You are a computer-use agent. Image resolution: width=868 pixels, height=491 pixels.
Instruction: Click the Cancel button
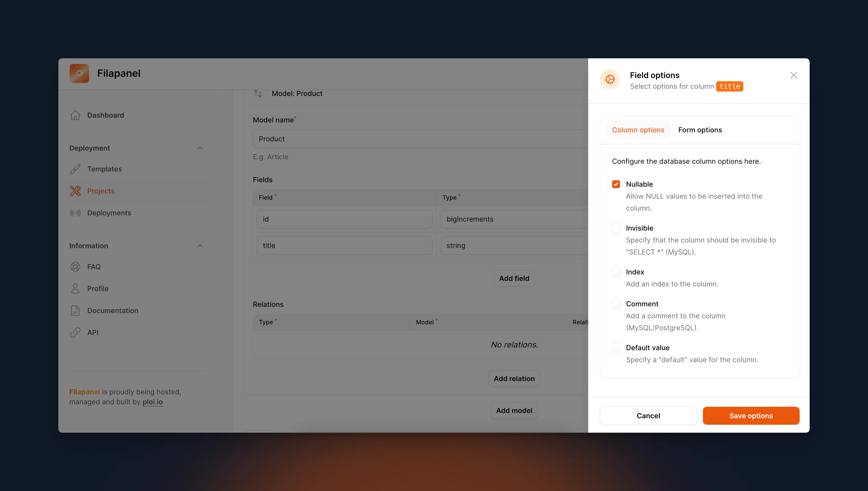pyautogui.click(x=648, y=416)
